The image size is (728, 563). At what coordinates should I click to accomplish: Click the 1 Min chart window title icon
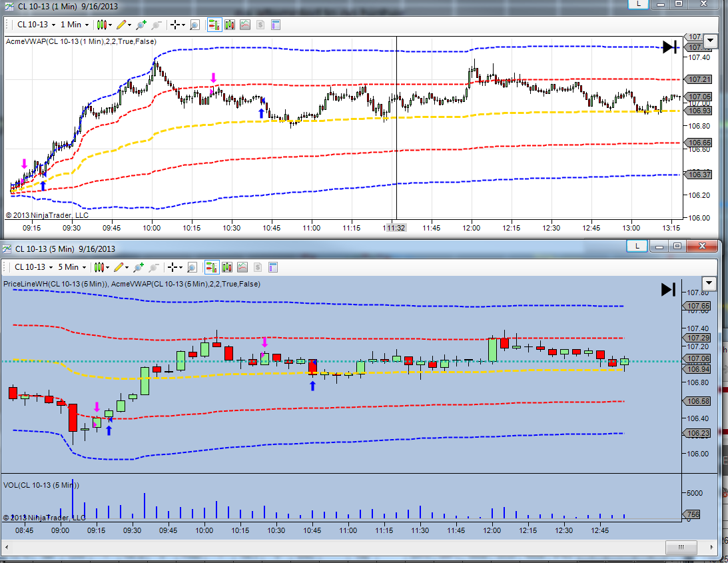point(9,7)
